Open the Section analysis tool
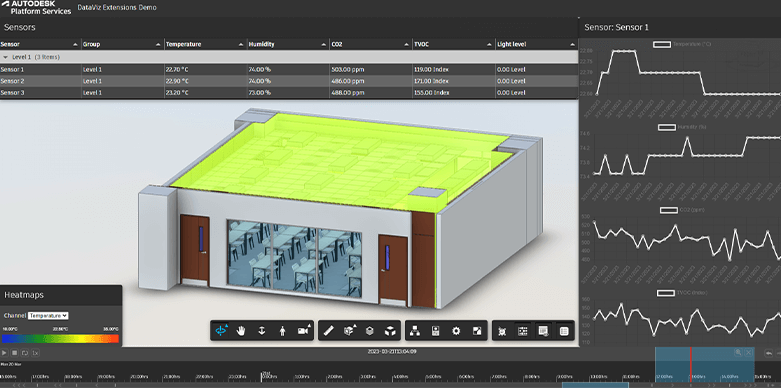This screenshot has width=781, height=389. point(349,331)
